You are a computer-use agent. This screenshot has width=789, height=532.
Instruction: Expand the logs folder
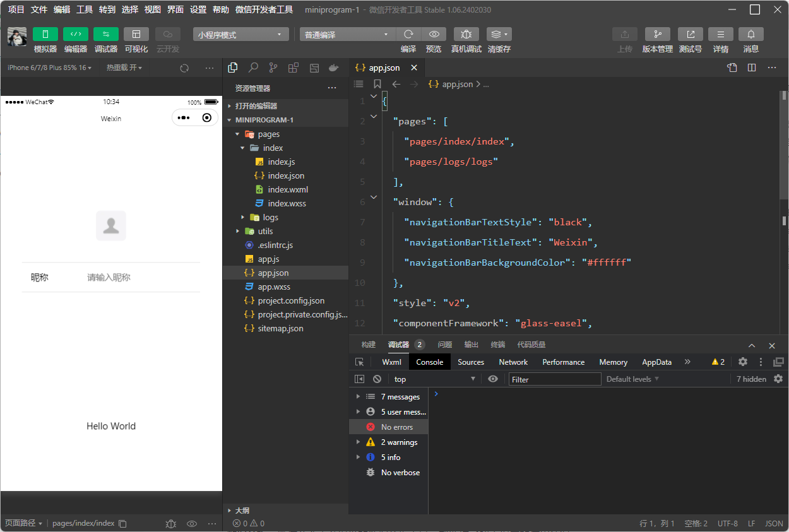[270, 217]
